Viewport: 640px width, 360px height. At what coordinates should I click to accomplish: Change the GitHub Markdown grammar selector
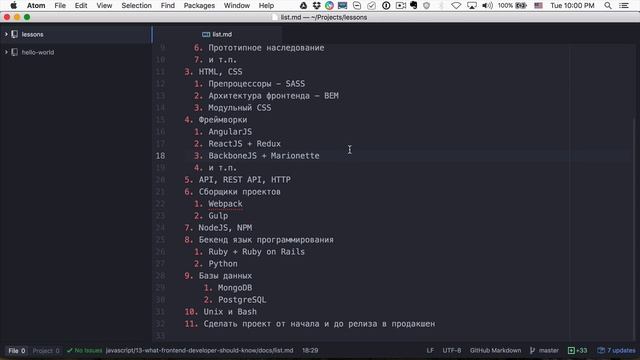click(495, 351)
